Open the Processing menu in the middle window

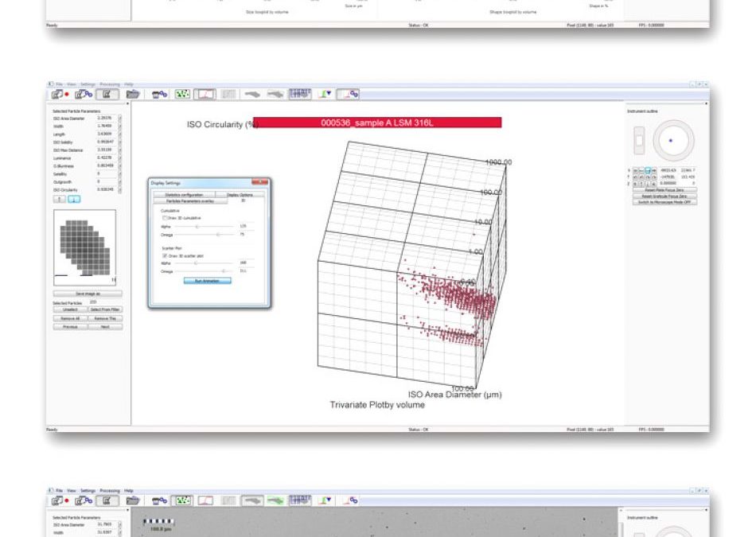[x=110, y=84]
